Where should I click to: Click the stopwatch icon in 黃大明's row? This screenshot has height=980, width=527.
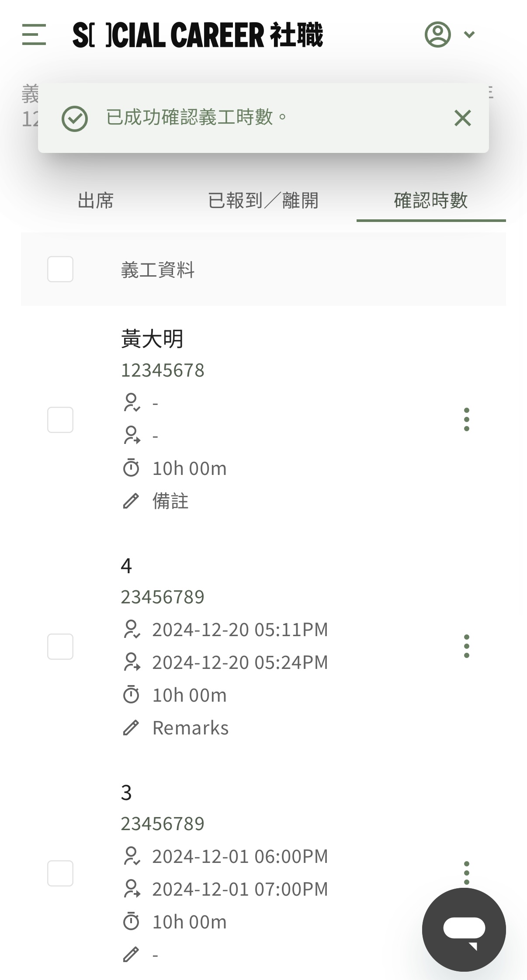pos(131,468)
